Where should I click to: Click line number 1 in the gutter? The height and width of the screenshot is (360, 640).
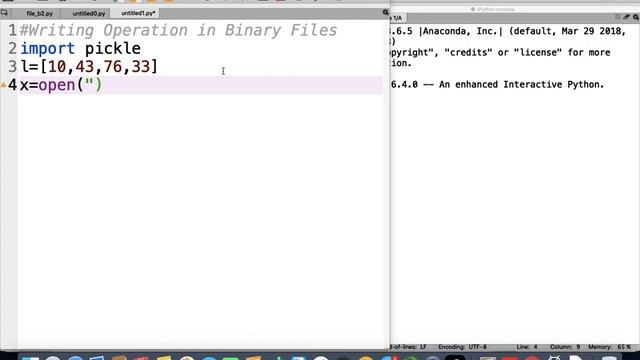click(12, 30)
